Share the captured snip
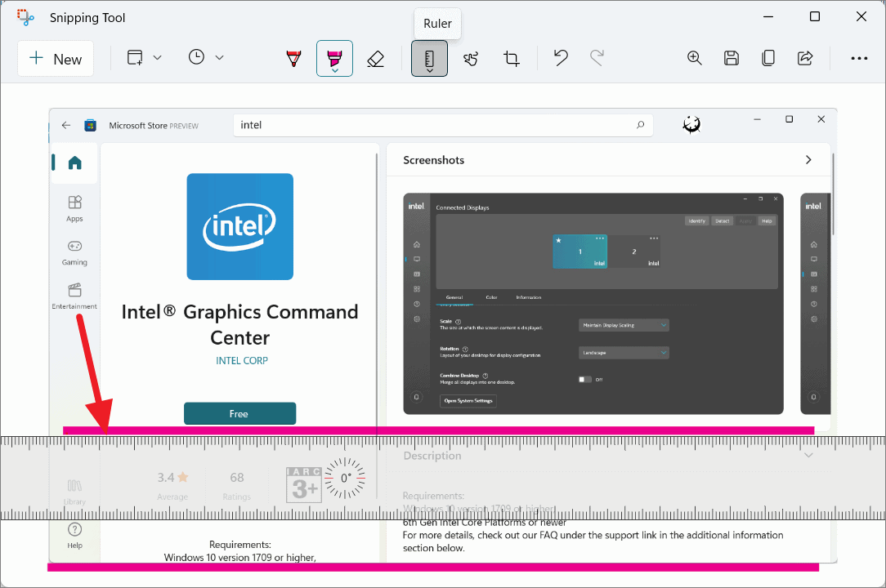Viewport: 886px width, 588px height. [x=804, y=57]
